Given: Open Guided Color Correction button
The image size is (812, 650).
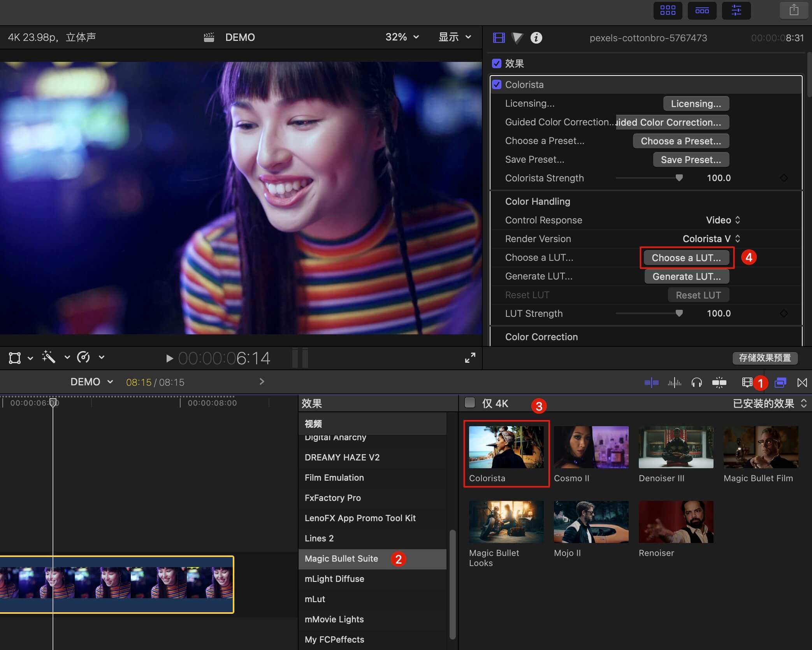Looking at the screenshot, I should [672, 122].
